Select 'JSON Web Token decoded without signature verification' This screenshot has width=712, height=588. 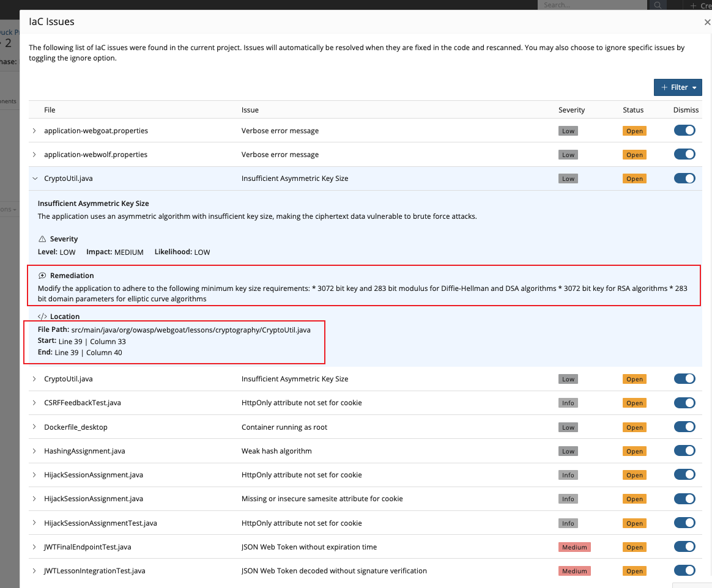click(x=334, y=571)
